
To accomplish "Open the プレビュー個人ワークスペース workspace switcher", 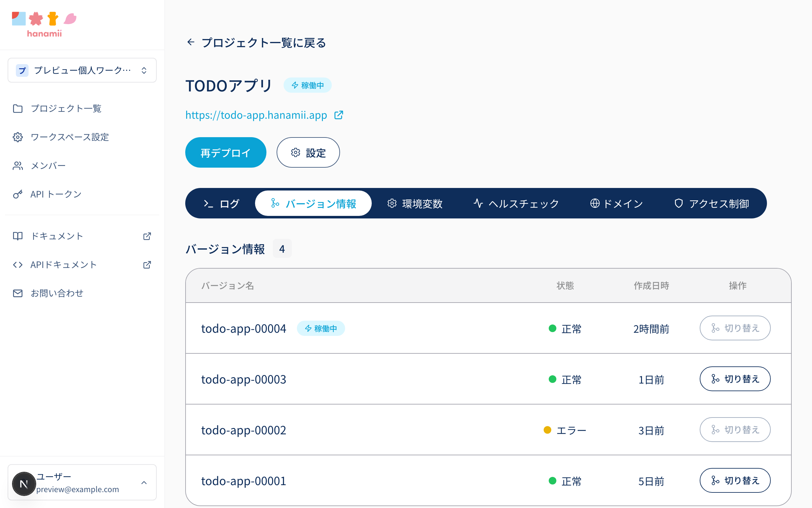I will coord(82,70).
